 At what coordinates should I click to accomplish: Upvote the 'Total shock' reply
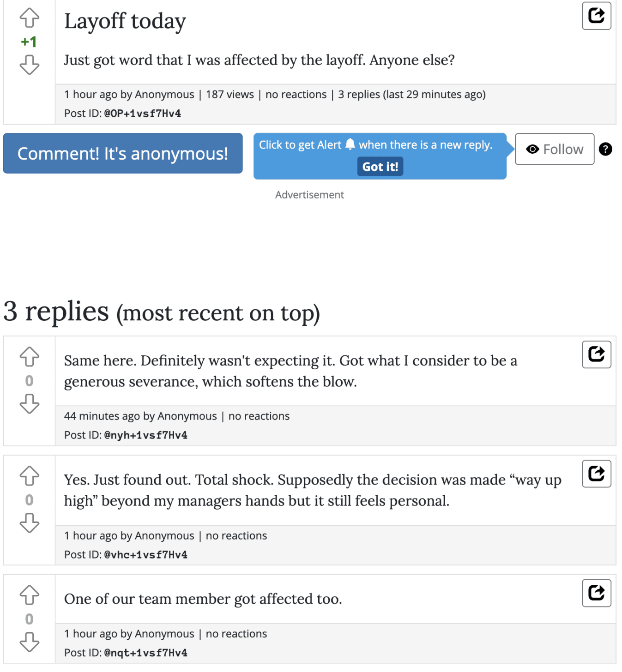(30, 476)
